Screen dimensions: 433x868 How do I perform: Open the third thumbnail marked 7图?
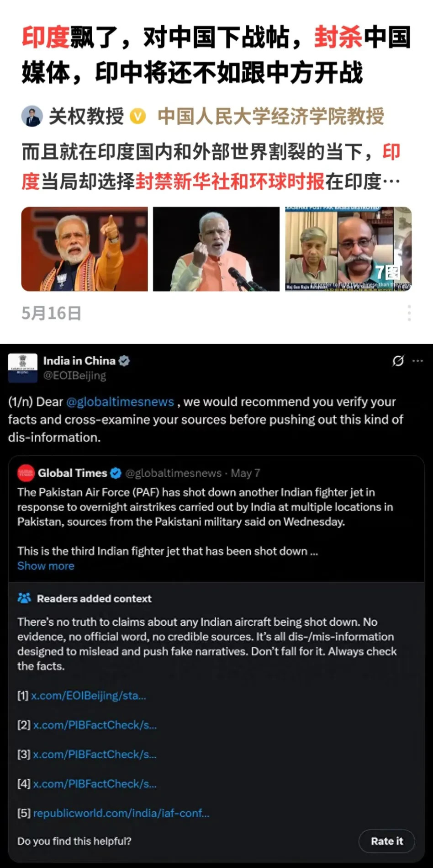click(x=348, y=249)
